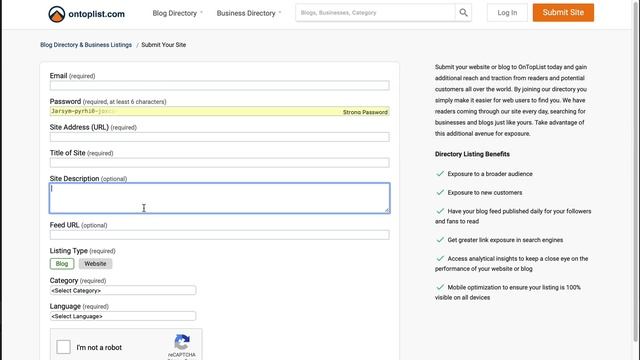Select the Website listing type

coord(95,264)
